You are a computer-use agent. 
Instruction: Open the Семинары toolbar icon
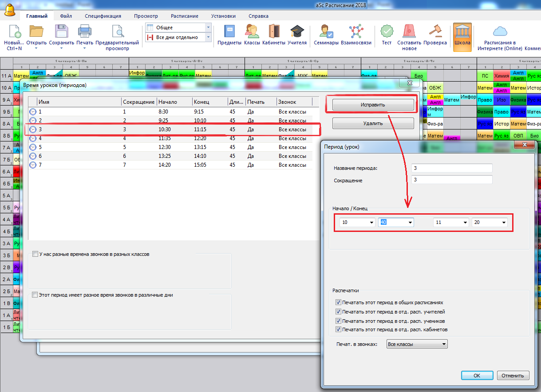pos(326,32)
